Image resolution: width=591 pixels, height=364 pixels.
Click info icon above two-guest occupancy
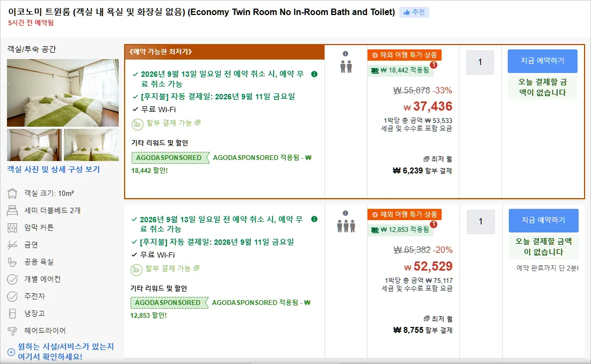(345, 54)
